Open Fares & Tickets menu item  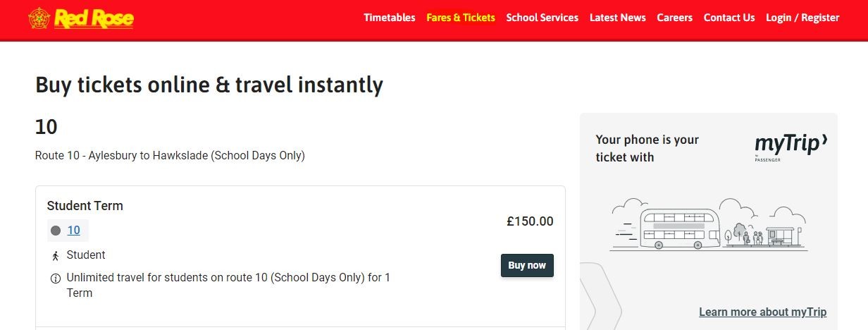[461, 18]
